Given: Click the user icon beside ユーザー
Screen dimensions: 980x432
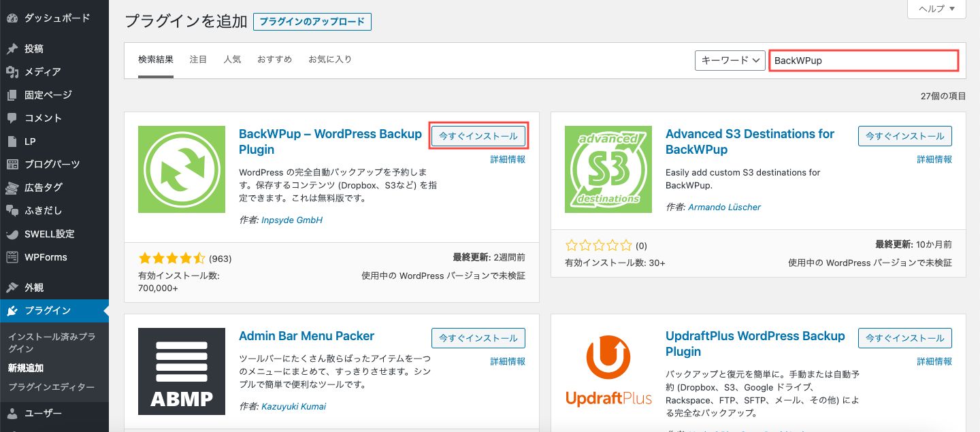Looking at the screenshot, I should (x=12, y=414).
